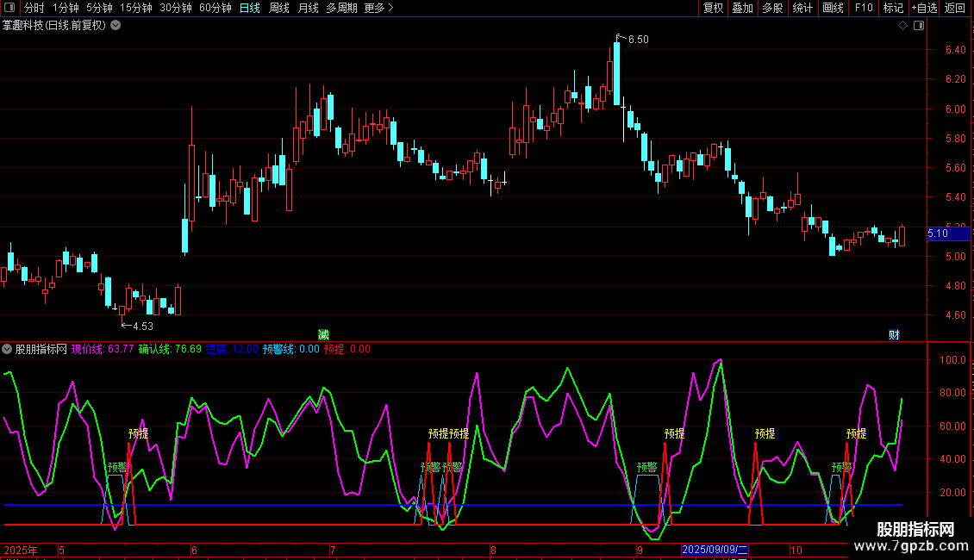Click the green 减 marker on chart
Image resolution: width=974 pixels, height=560 pixels.
(323, 334)
